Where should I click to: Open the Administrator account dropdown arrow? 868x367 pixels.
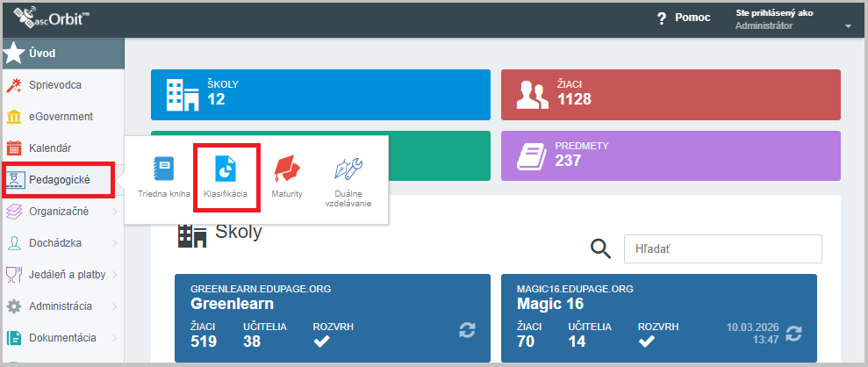click(848, 26)
